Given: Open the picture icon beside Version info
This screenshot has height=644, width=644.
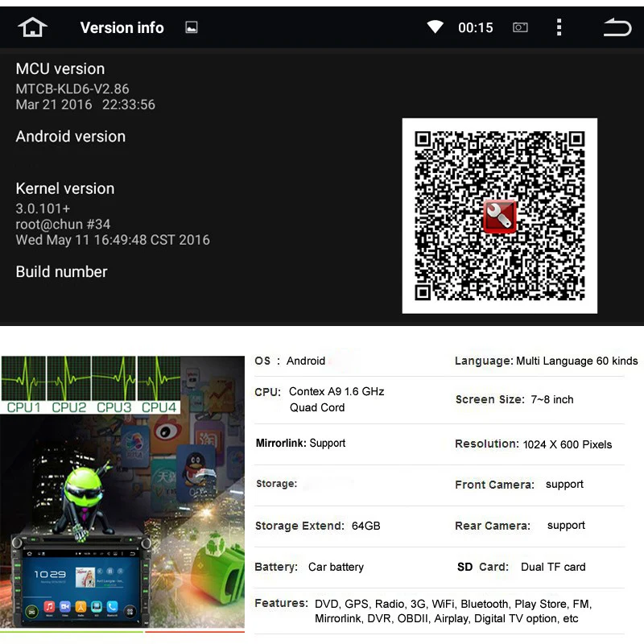Looking at the screenshot, I should coord(192,27).
